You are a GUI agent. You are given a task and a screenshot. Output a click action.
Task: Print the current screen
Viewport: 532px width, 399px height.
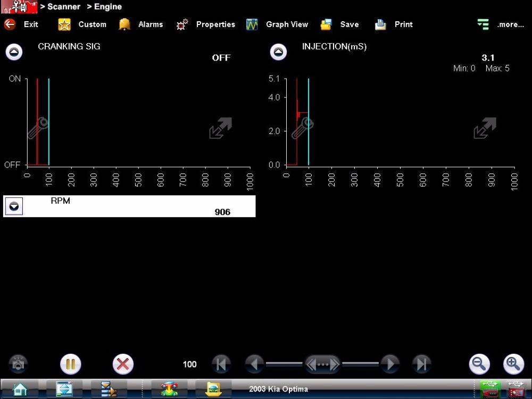point(380,24)
